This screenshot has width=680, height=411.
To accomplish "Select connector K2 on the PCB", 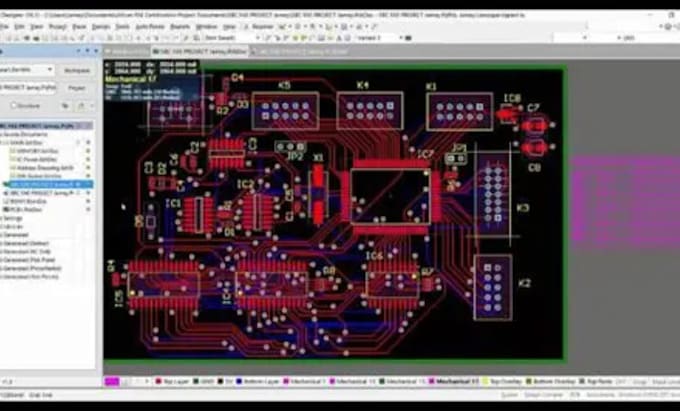I will click(x=493, y=288).
